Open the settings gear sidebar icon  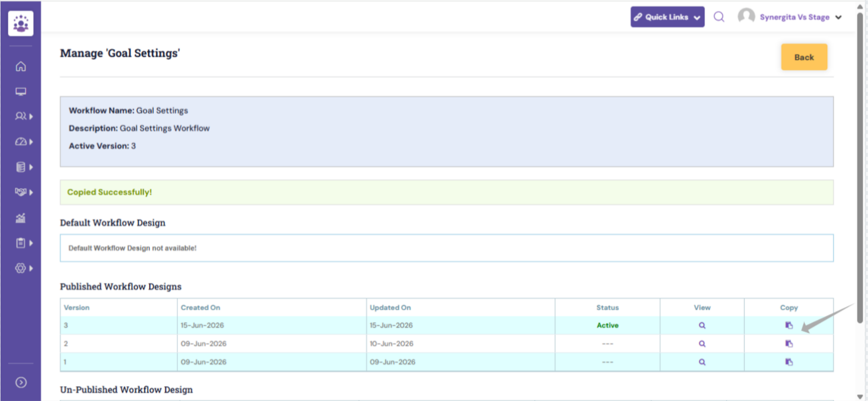(x=21, y=268)
